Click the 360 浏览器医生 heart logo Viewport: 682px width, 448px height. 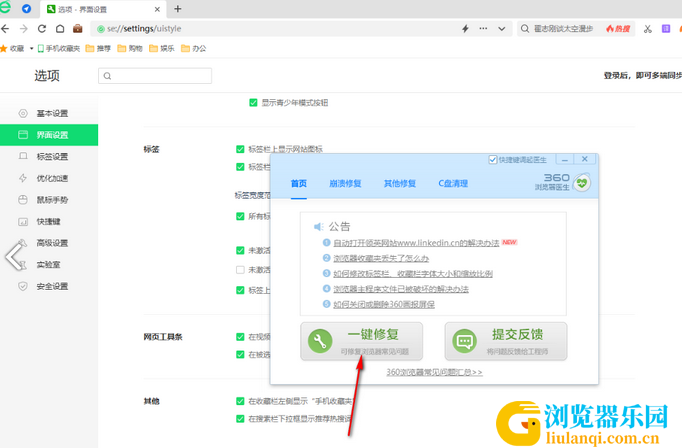[582, 183]
